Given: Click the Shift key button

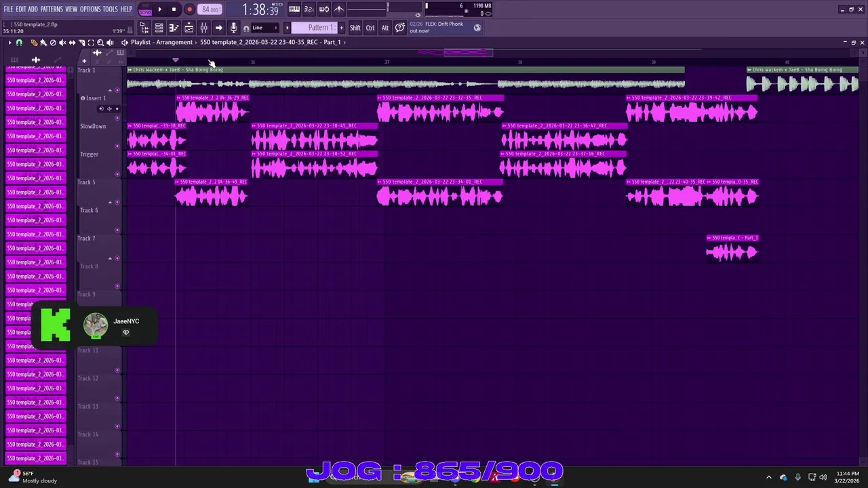Looking at the screenshot, I should pos(355,28).
